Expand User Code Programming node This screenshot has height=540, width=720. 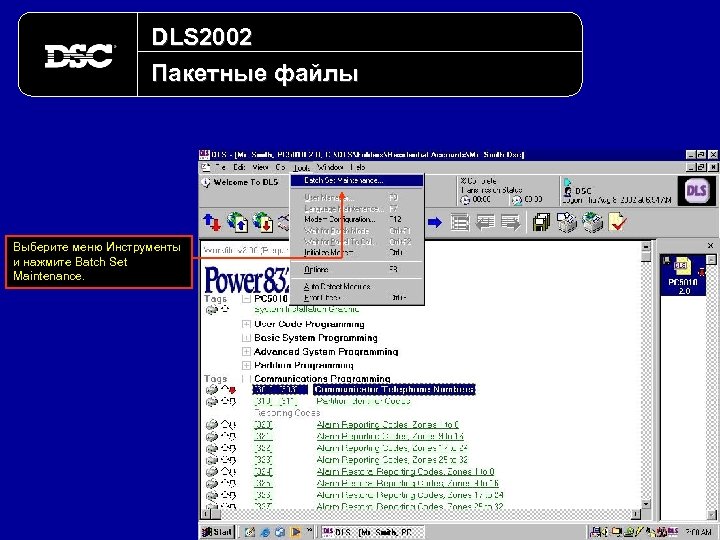point(246,324)
